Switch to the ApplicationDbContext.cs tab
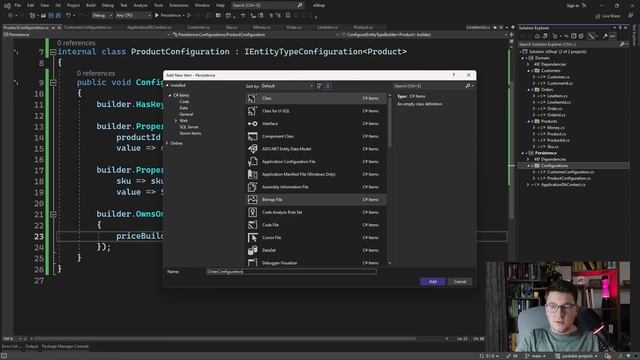This screenshot has width=640, height=360. (149, 28)
